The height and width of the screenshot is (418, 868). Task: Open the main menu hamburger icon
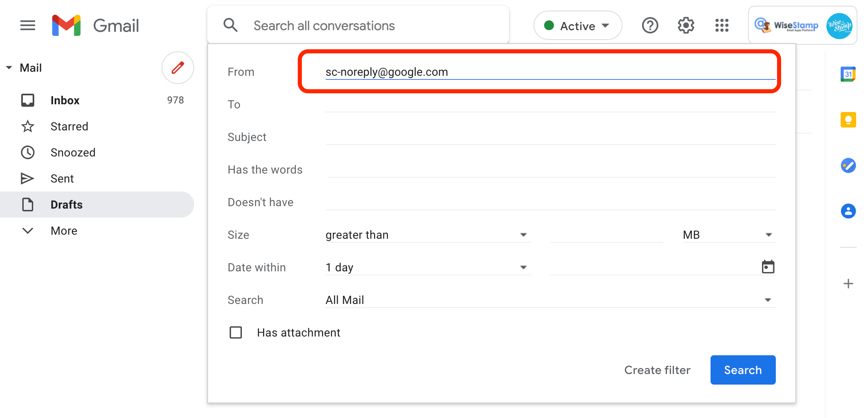(28, 26)
